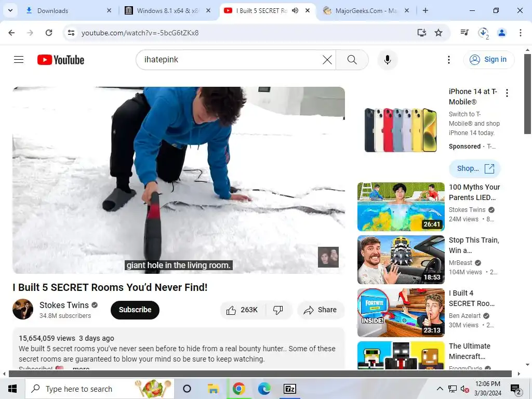Go forward with the forward arrow
Screen dimensions: 532x399
[30, 33]
